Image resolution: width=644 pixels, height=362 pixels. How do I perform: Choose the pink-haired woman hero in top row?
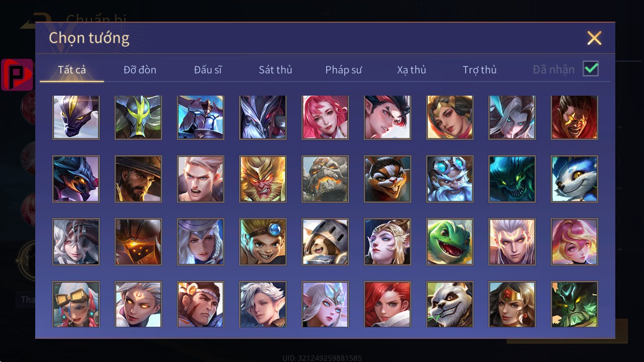click(325, 117)
